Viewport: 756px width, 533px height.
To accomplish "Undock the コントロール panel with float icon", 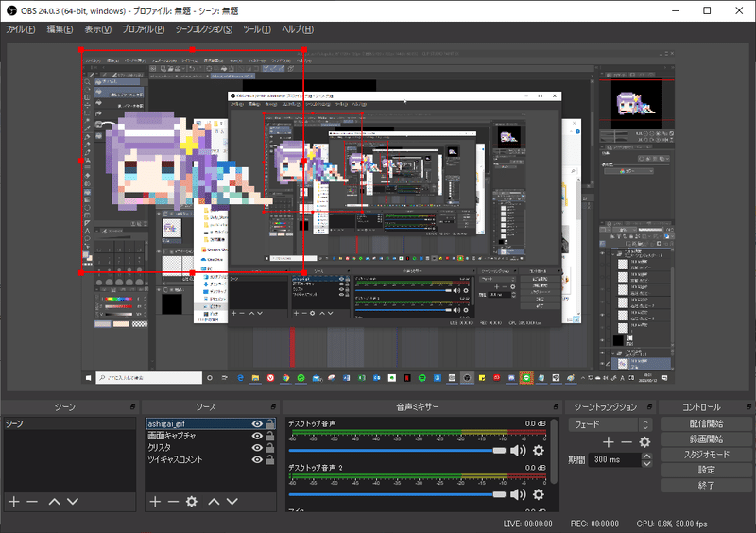I will [748, 407].
